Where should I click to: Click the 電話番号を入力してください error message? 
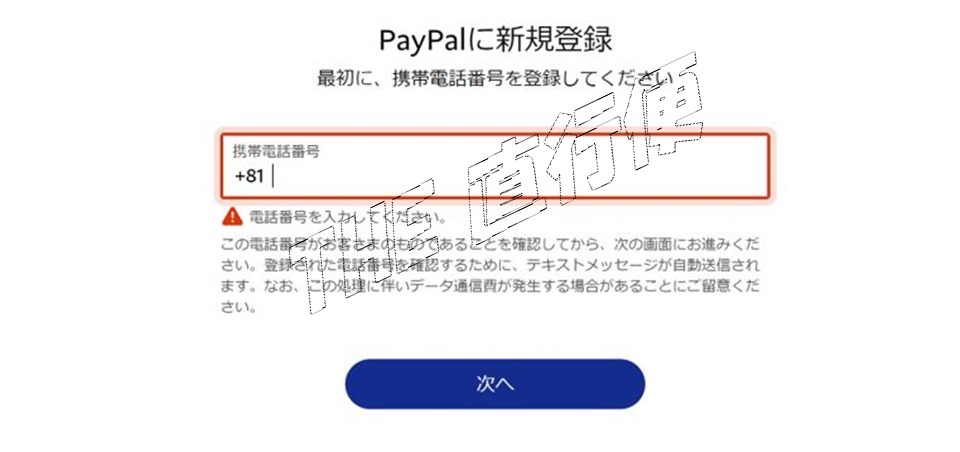tap(348, 217)
